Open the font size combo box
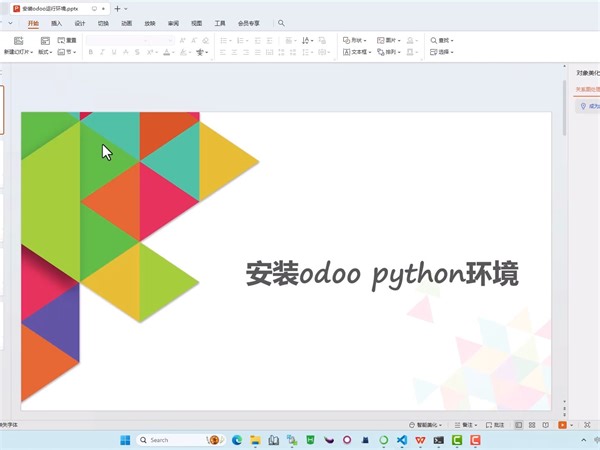Screen dimensions: 600x450 pos(162,40)
